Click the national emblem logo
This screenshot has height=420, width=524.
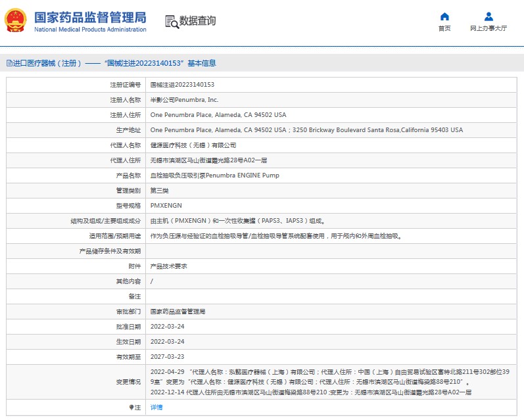pos(15,20)
